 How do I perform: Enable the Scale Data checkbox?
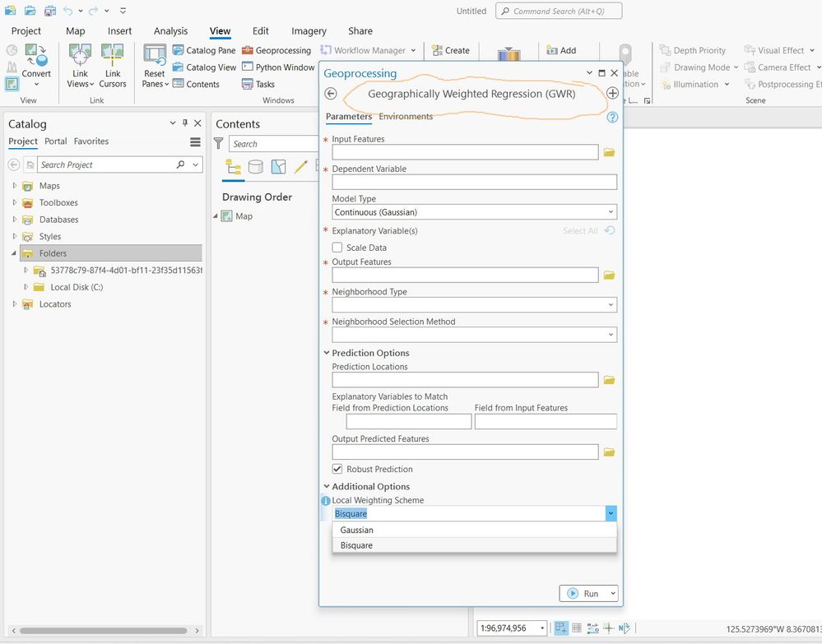(x=337, y=248)
